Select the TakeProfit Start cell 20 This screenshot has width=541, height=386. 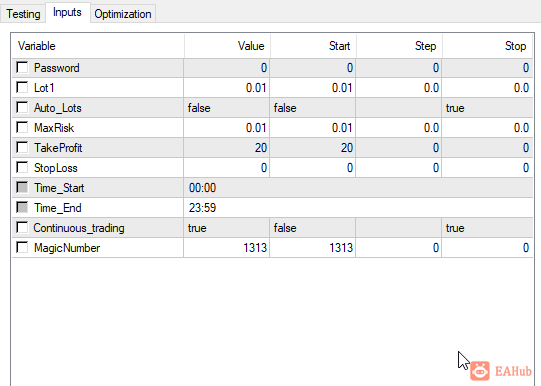(x=313, y=148)
